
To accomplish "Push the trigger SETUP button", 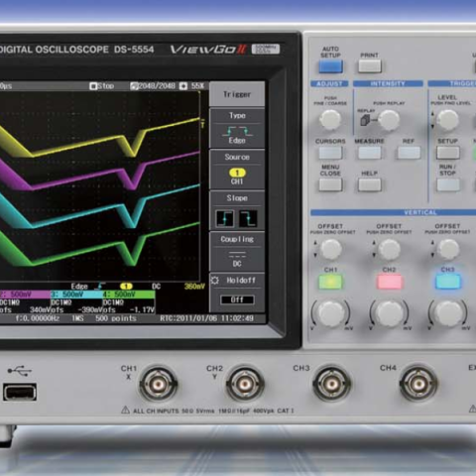I will 448,153.
